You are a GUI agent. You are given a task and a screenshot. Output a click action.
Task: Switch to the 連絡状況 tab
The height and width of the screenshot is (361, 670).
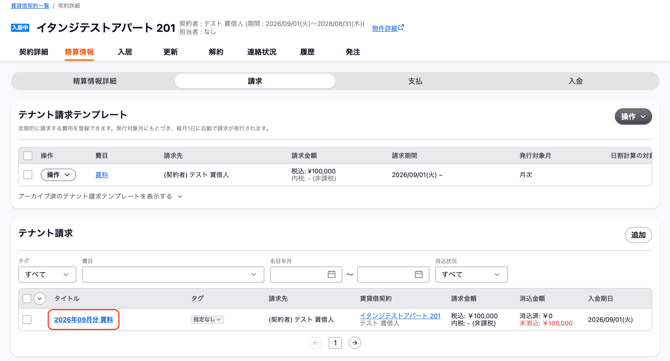click(262, 52)
